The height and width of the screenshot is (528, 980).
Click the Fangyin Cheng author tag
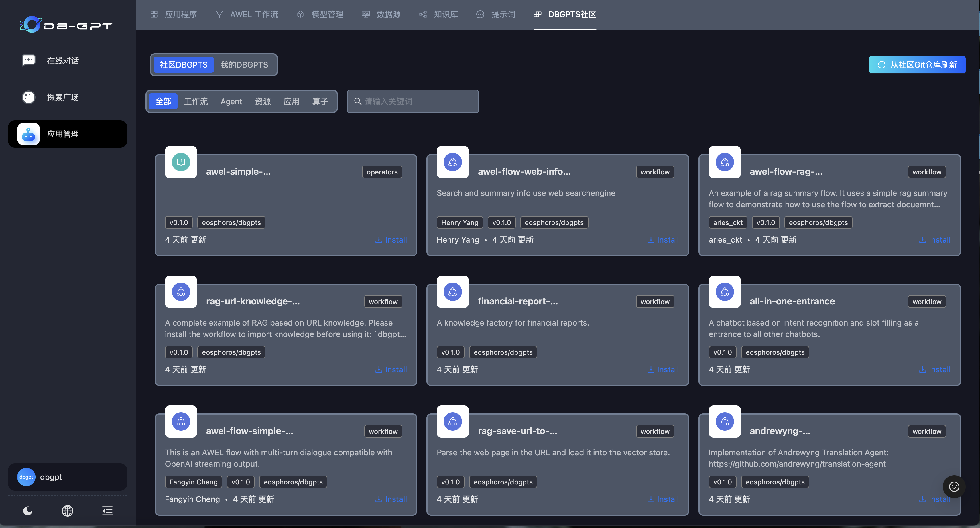193,482
